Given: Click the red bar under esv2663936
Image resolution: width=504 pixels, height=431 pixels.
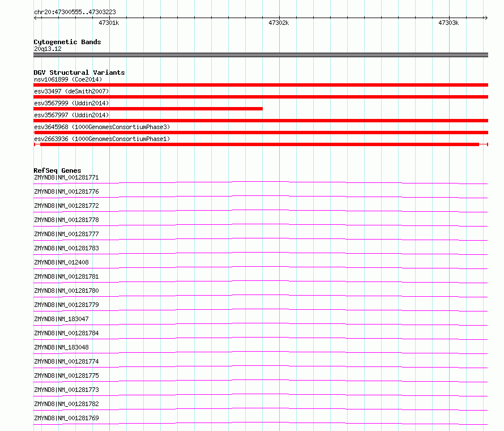Looking at the screenshot, I should point(260,144).
